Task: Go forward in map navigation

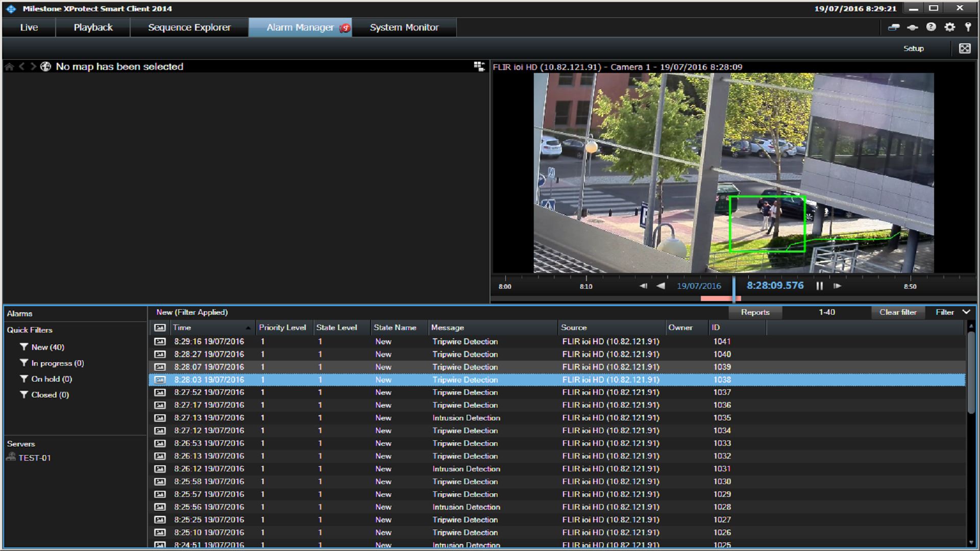Action: 33,67
